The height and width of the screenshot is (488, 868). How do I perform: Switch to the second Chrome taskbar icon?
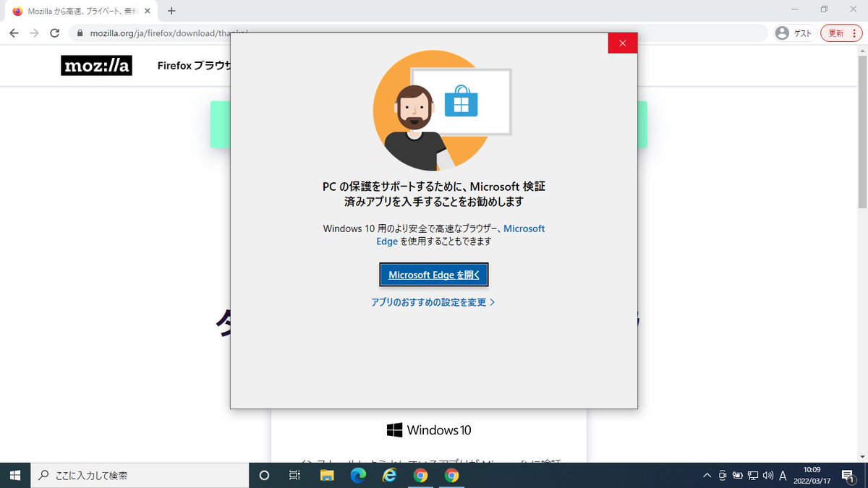tap(451, 475)
